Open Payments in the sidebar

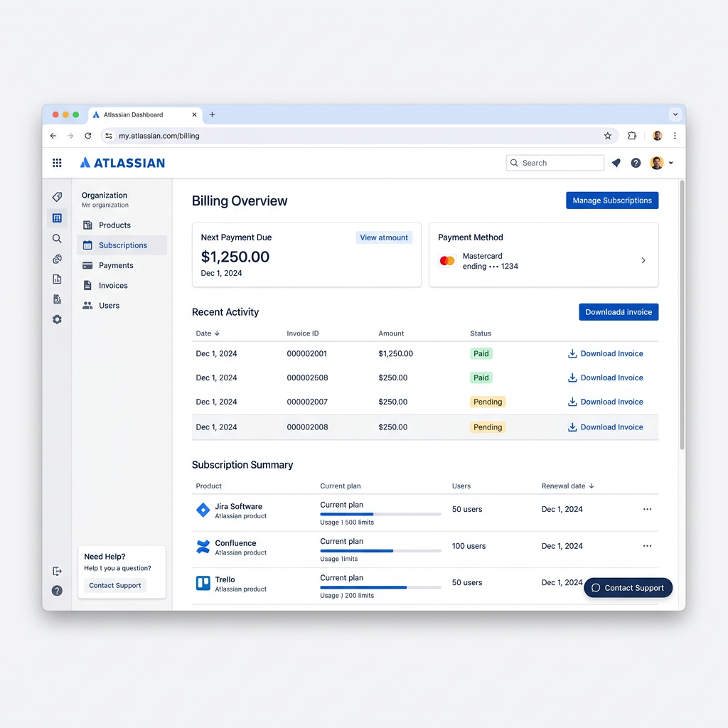[122, 265]
